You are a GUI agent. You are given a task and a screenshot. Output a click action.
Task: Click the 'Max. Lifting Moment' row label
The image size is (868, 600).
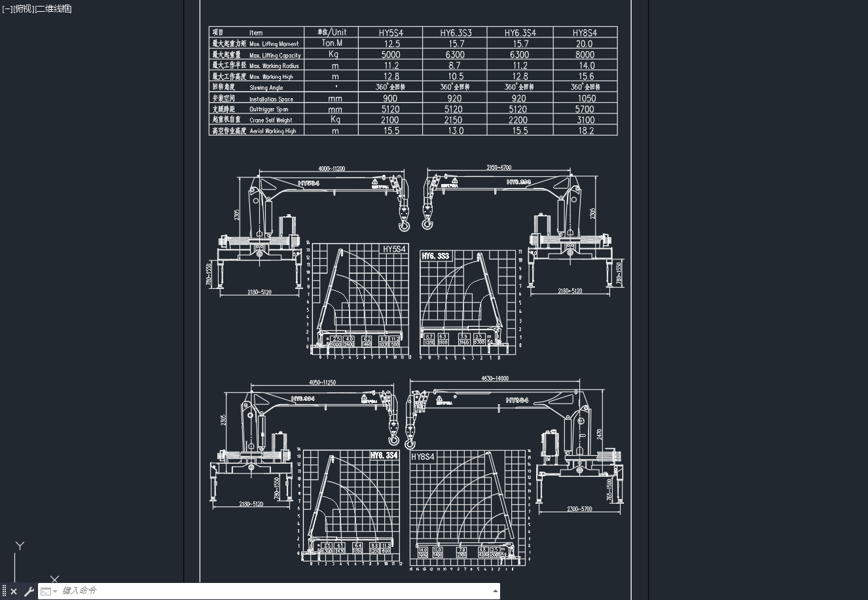pyautogui.click(x=274, y=44)
